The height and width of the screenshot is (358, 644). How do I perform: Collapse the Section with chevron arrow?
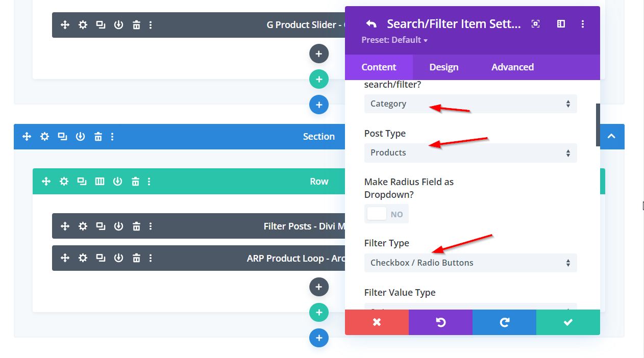(x=611, y=136)
